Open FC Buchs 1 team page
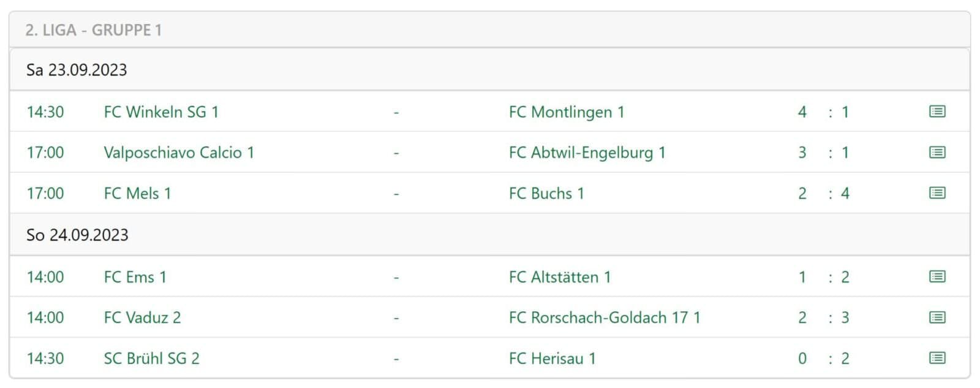 (546, 194)
